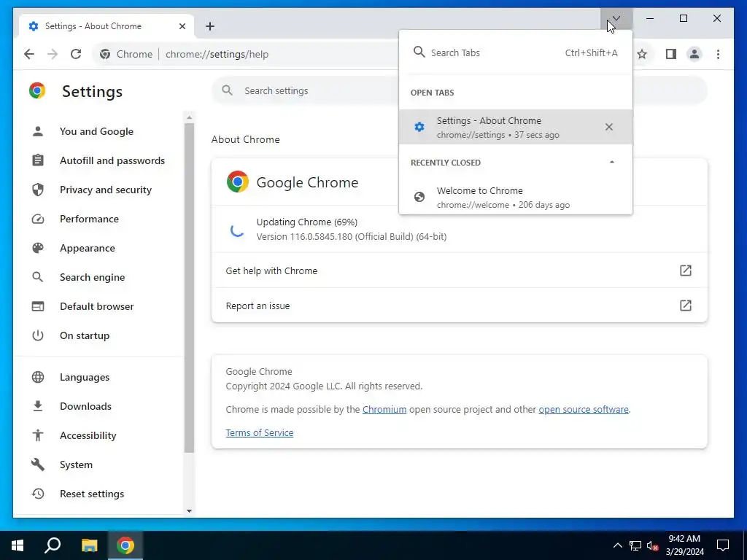The width and height of the screenshot is (747, 560).
Task: Click the System wrench icon
Action: 38,464
